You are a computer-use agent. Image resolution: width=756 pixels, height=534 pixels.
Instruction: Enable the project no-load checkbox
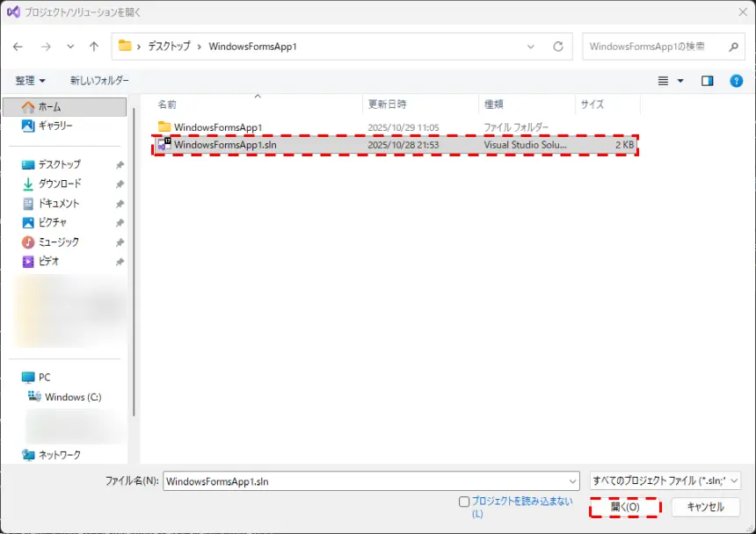coord(464,502)
